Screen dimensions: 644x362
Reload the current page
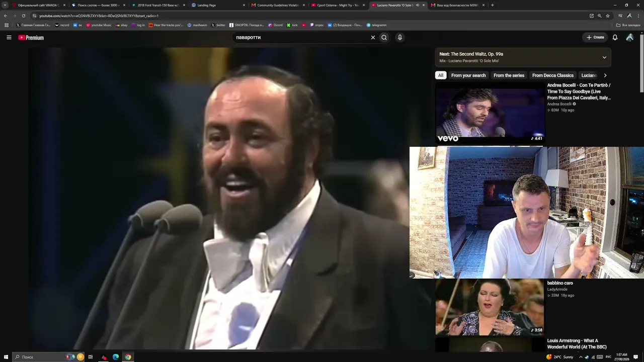pyautogui.click(x=23, y=16)
